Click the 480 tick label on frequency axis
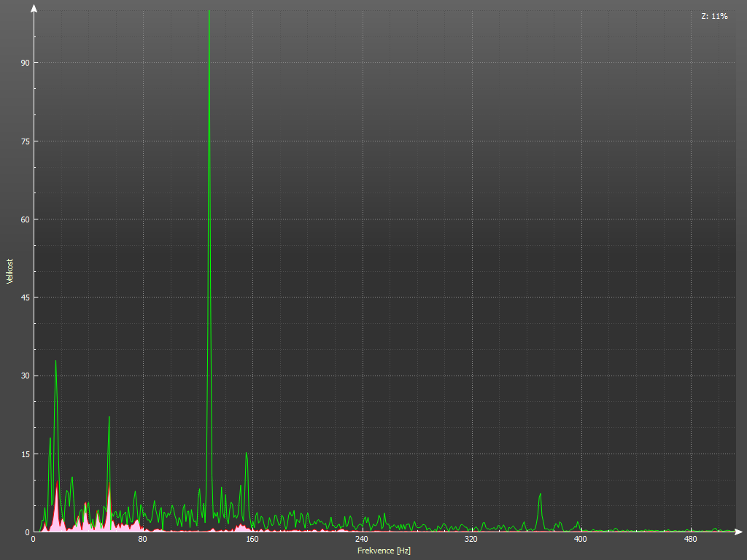Screen dimensions: 747x560 point(689,540)
